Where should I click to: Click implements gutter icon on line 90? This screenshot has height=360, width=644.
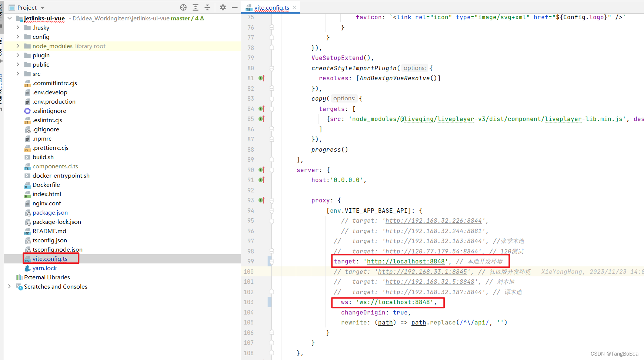261,170
